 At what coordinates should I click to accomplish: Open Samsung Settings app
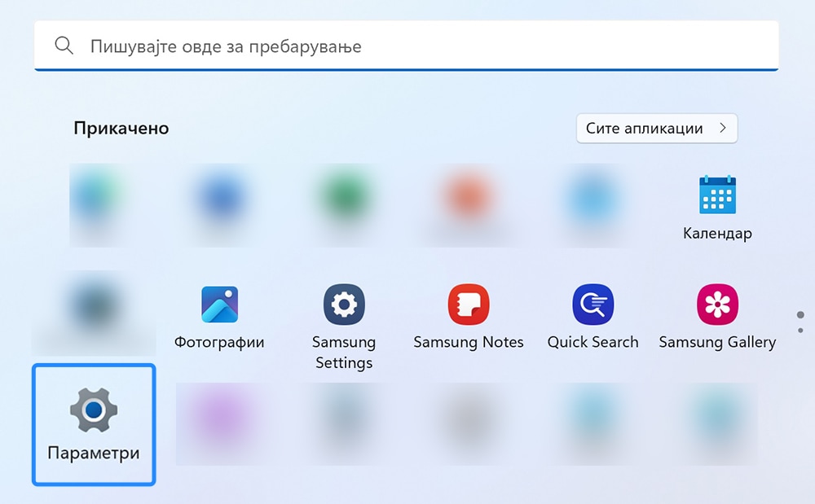coord(344,305)
